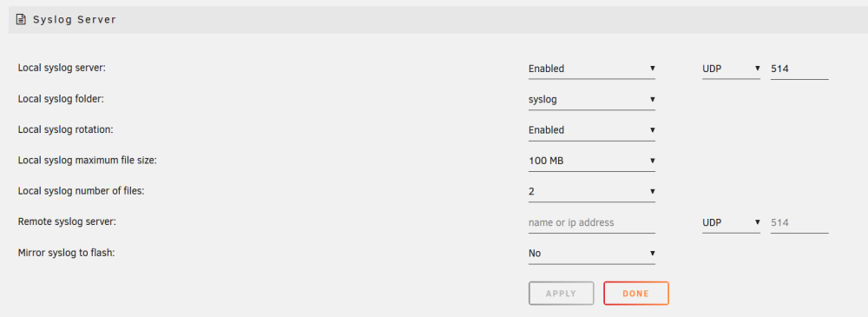Click the Remote syslog server address field
Viewport: 868px width, 317px height.
(x=592, y=223)
